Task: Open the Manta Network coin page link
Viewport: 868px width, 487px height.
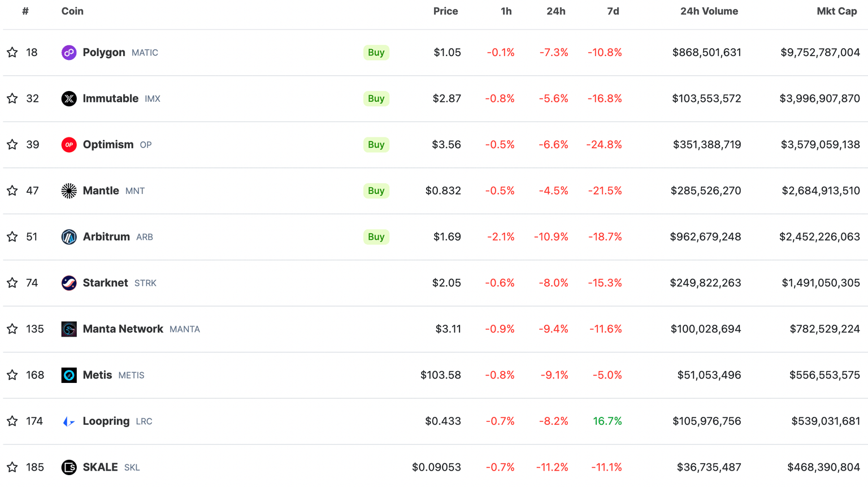Action: (x=123, y=329)
